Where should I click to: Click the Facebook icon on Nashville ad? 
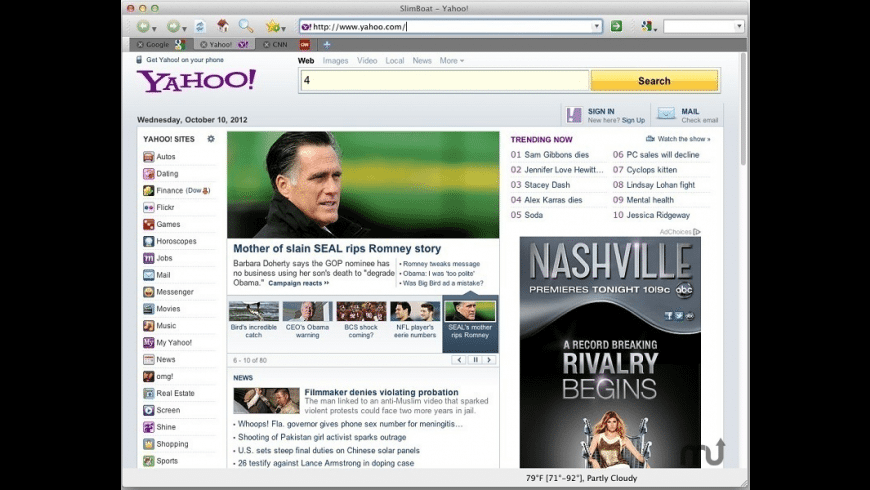click(669, 316)
